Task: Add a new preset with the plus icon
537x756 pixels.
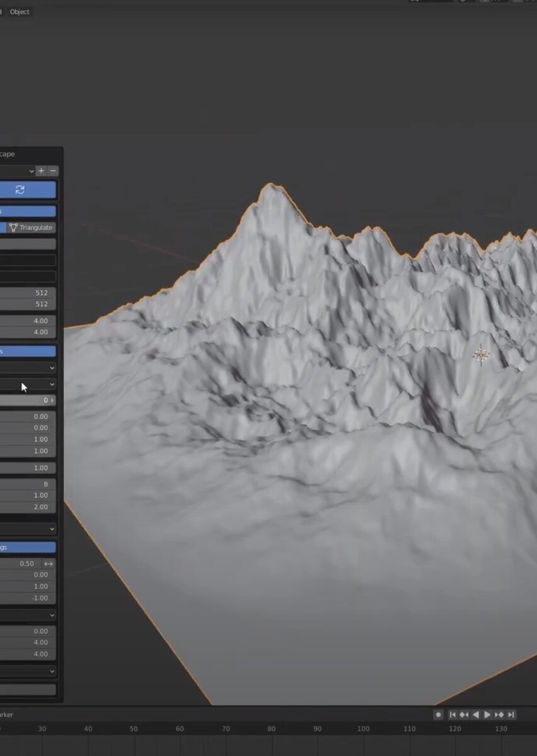Action: [x=41, y=171]
